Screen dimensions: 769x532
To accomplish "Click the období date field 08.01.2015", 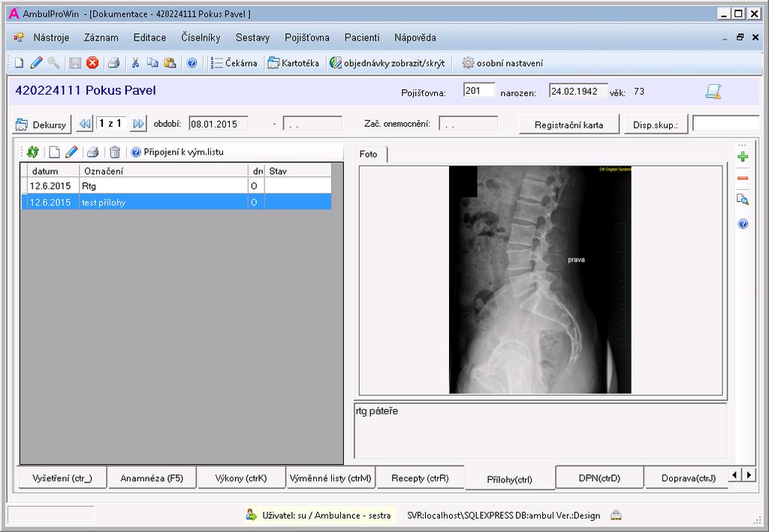I will click(219, 124).
